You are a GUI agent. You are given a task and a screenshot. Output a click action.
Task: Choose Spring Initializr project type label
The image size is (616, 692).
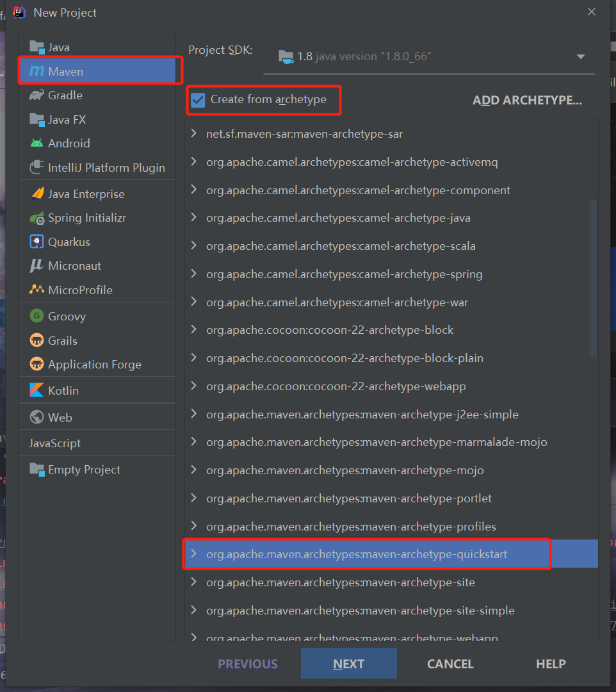tap(87, 218)
